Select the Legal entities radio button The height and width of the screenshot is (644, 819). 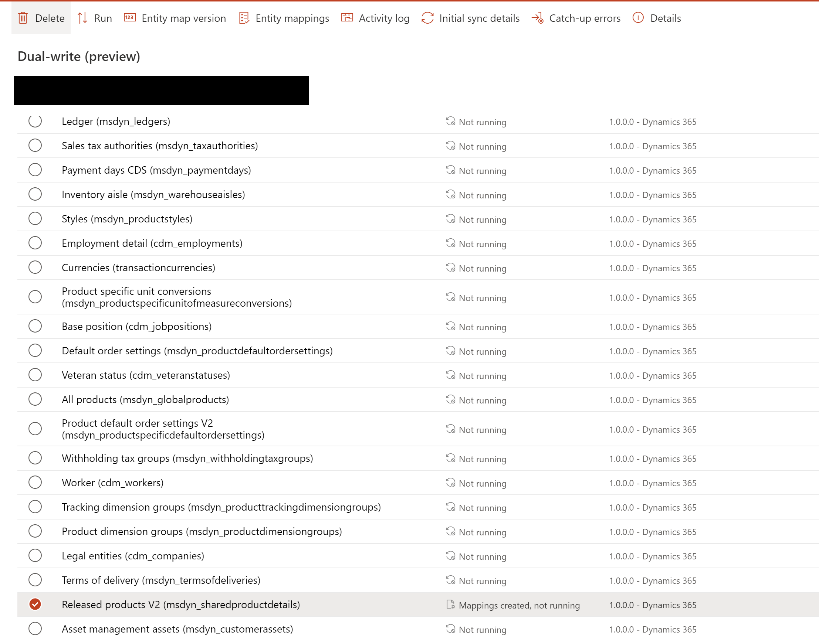(35, 556)
